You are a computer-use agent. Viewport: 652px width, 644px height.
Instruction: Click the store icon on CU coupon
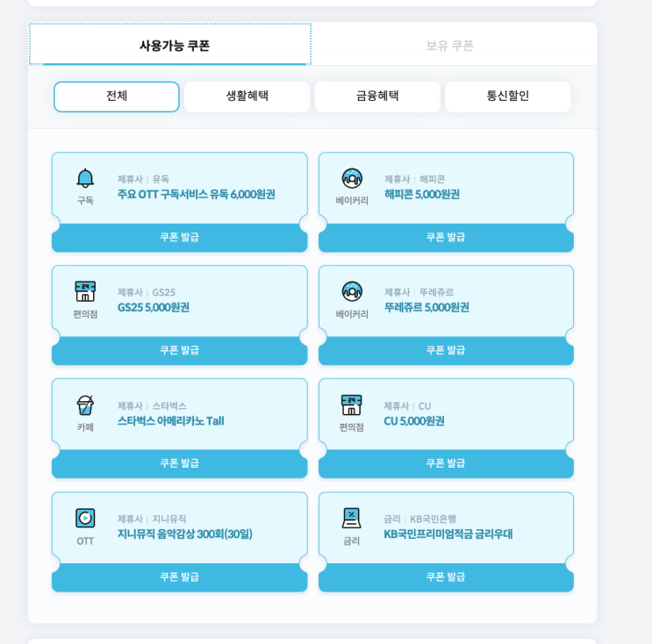(351, 405)
